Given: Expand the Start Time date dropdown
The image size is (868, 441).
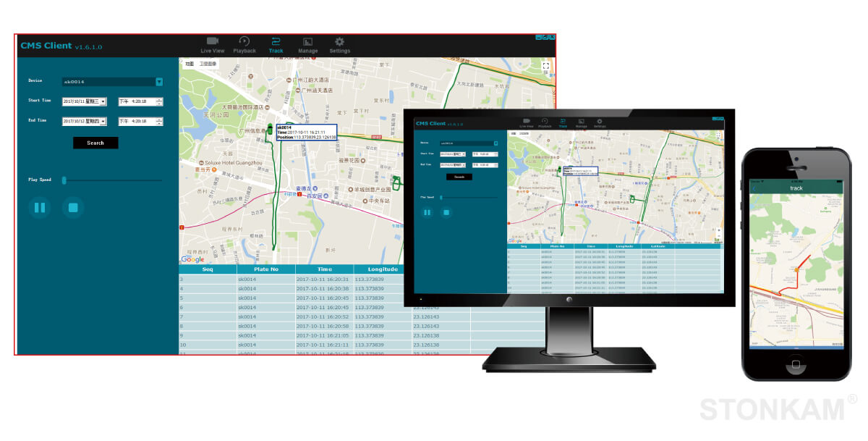Looking at the screenshot, I should (x=103, y=101).
